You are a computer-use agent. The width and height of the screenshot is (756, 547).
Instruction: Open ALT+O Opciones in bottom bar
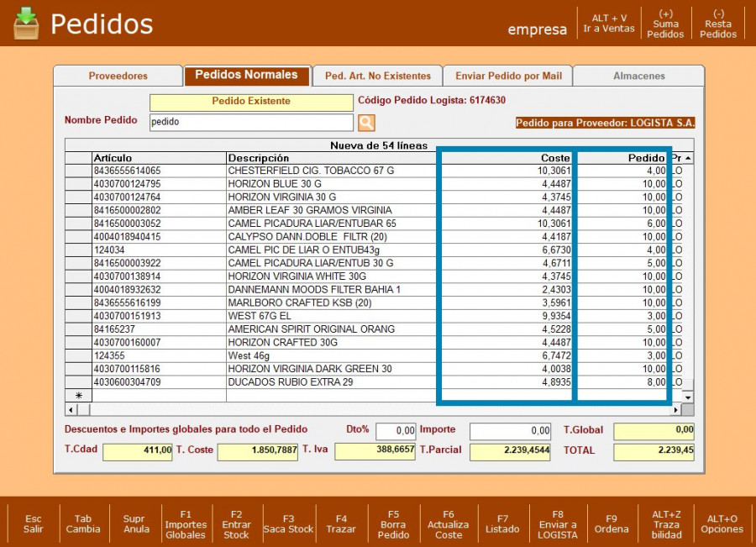(722, 523)
